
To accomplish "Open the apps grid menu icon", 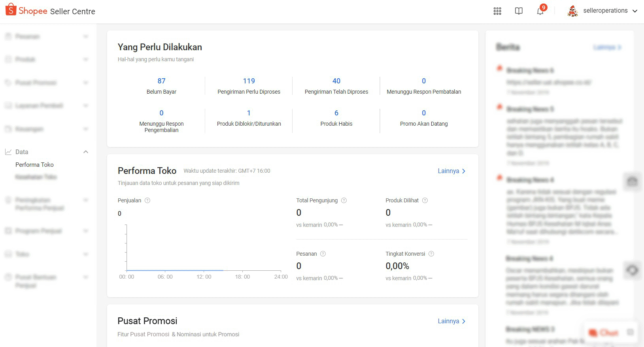I will pyautogui.click(x=497, y=11).
